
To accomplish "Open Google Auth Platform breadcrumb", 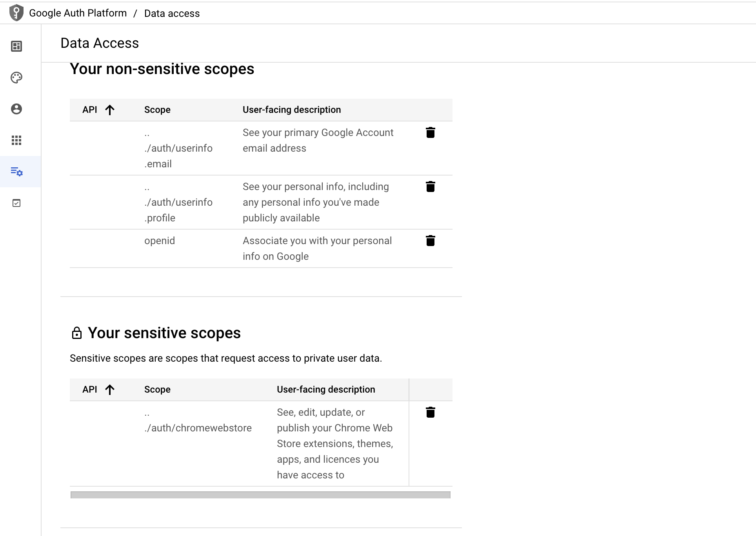I will point(78,13).
